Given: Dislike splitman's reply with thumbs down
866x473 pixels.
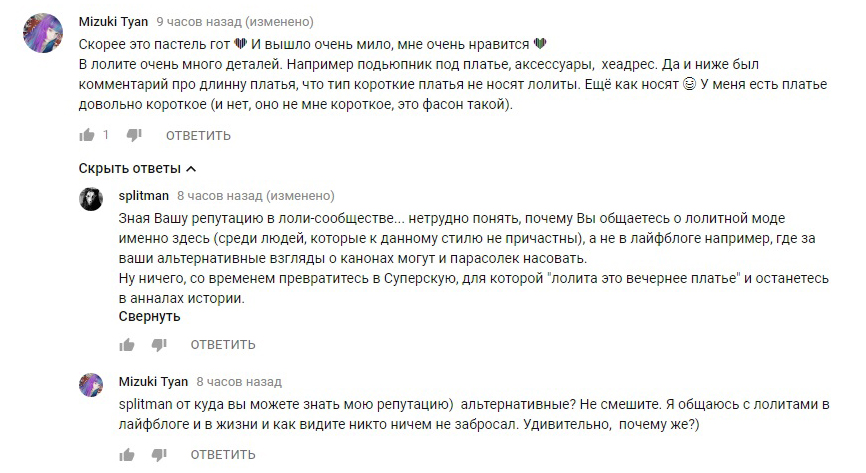Looking at the screenshot, I should click(159, 345).
